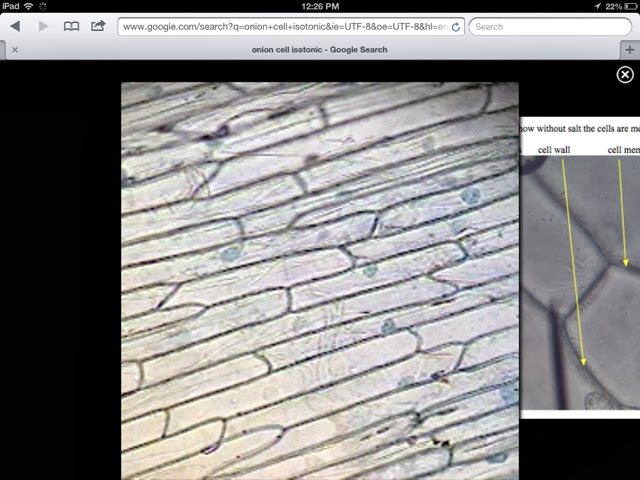Select the URL address field
The height and width of the screenshot is (480, 640).
click(x=291, y=27)
